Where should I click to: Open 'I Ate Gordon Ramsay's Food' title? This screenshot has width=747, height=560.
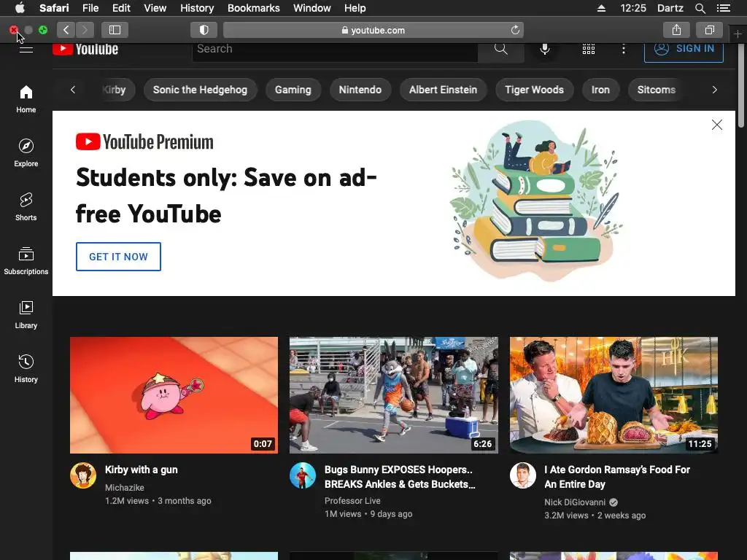tap(617, 477)
